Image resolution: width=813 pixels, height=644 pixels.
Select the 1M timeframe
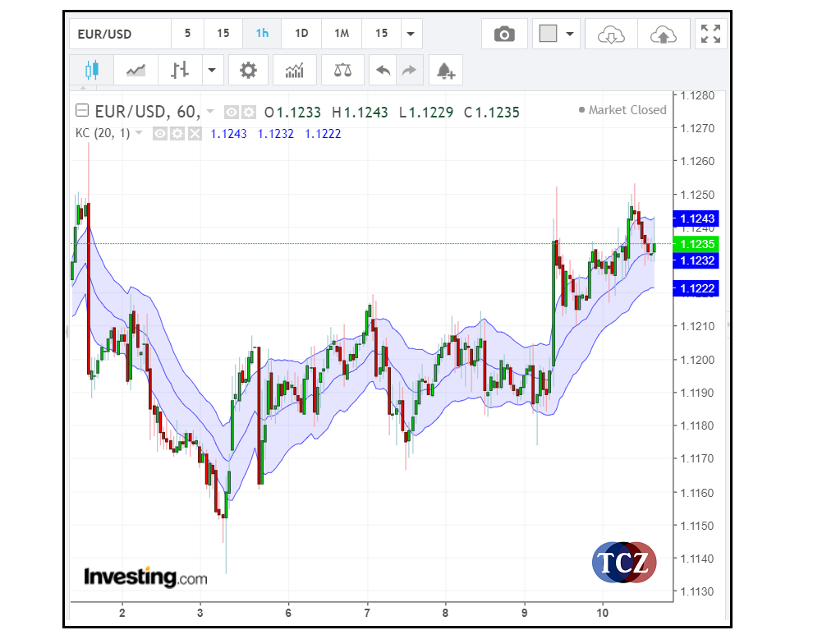[342, 34]
